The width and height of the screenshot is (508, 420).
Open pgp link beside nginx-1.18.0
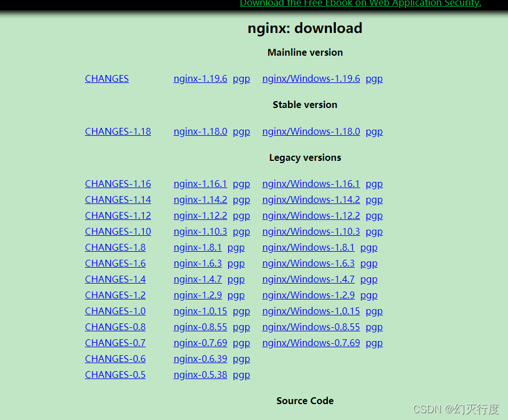tap(241, 132)
